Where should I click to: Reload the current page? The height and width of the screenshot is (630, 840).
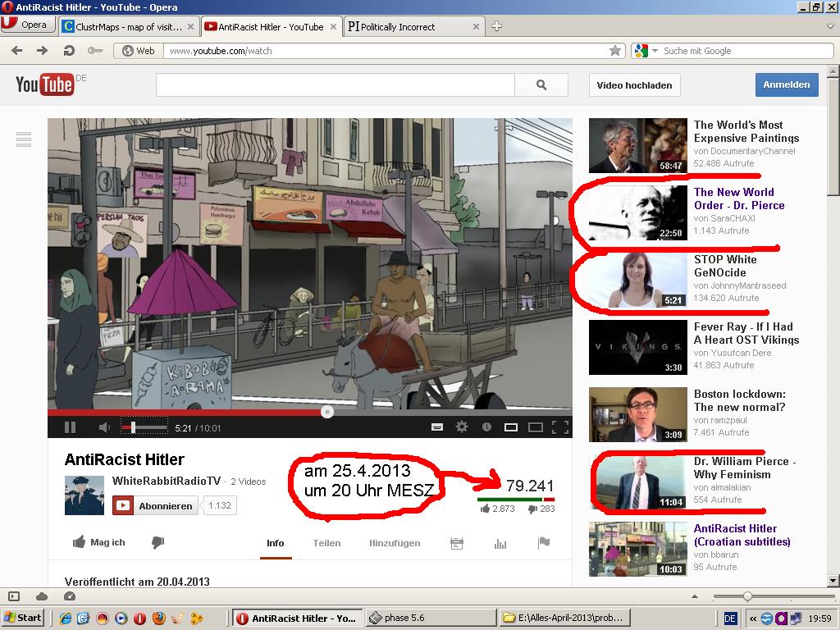click(69, 50)
